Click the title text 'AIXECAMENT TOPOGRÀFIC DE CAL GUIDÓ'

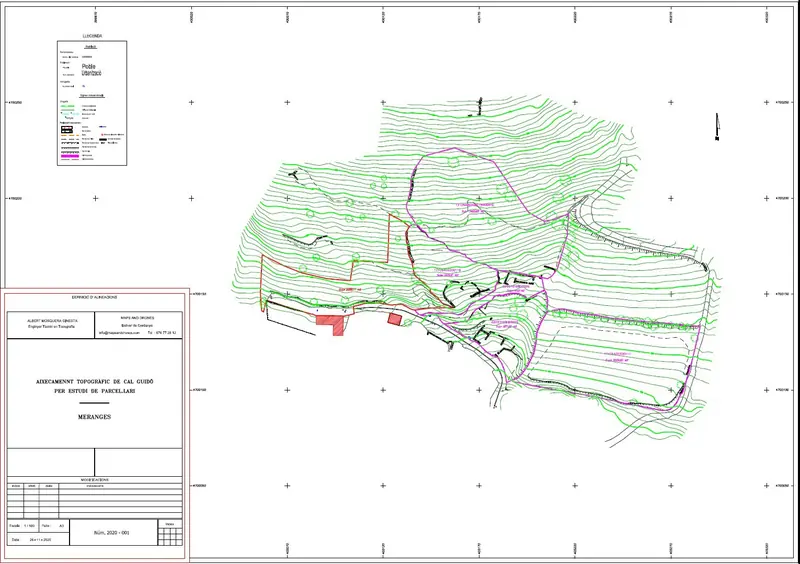95,382
